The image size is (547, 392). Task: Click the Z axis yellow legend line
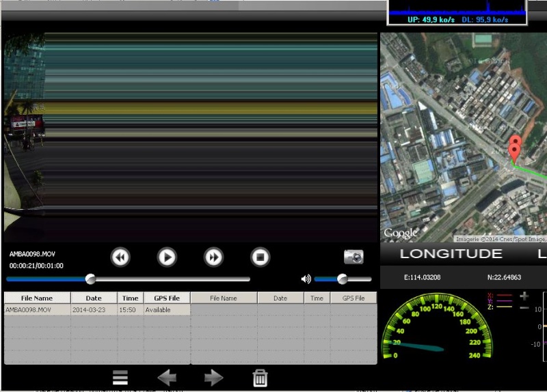504,307
